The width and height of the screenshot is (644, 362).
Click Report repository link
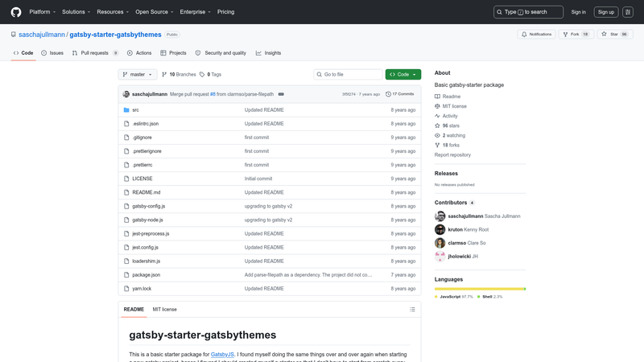coord(452,154)
